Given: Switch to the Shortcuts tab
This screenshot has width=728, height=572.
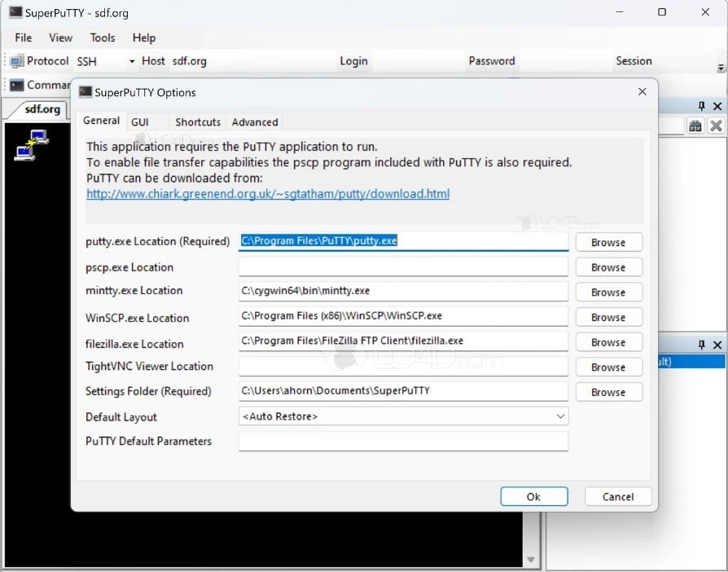Looking at the screenshot, I should pos(198,122).
